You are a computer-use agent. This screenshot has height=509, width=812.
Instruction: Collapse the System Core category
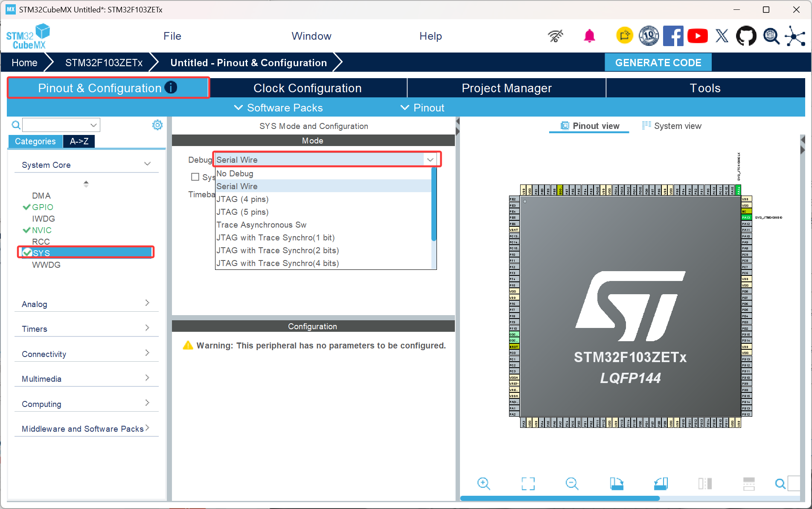pos(148,164)
